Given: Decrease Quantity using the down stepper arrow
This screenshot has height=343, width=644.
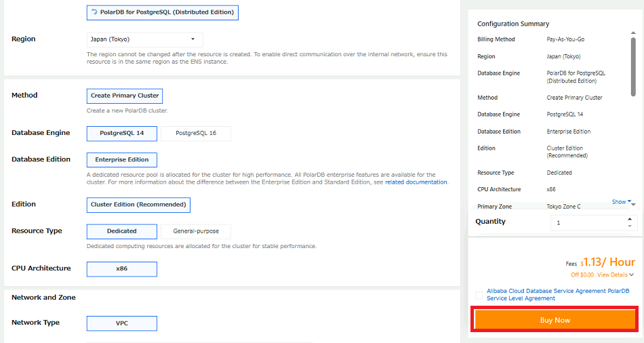Looking at the screenshot, I should pos(630,226).
